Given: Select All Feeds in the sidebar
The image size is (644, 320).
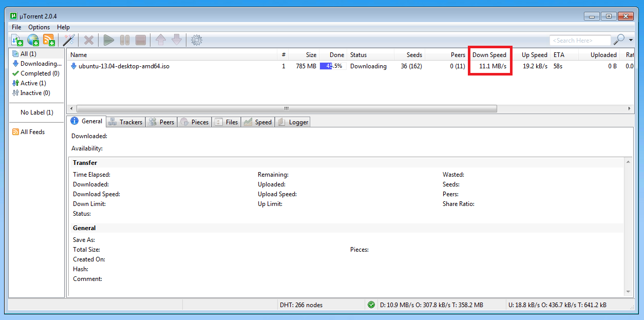Looking at the screenshot, I should point(32,132).
